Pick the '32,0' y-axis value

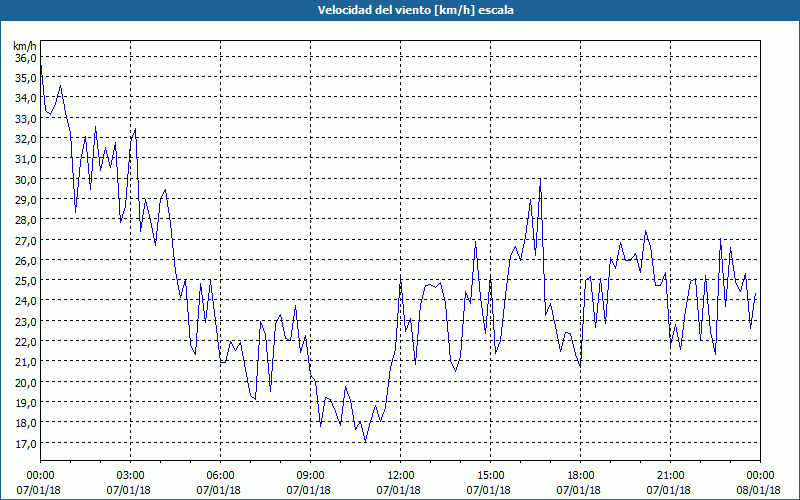click(x=26, y=139)
